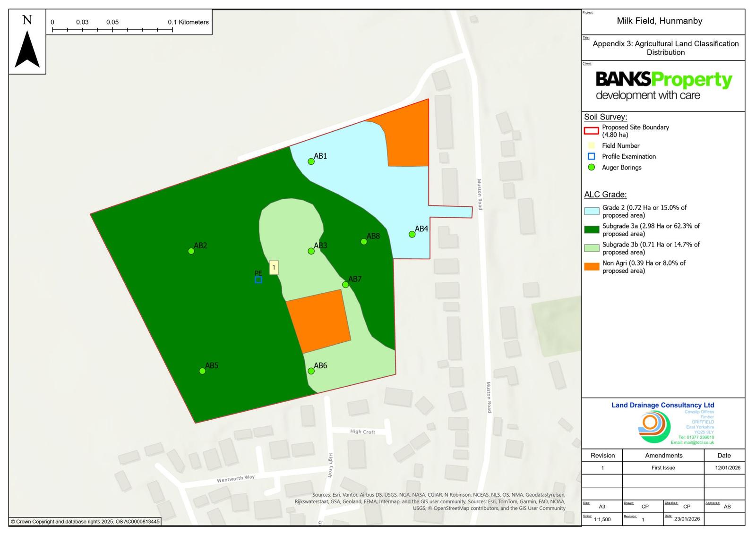Click the Banks Property logo

[x=663, y=86]
